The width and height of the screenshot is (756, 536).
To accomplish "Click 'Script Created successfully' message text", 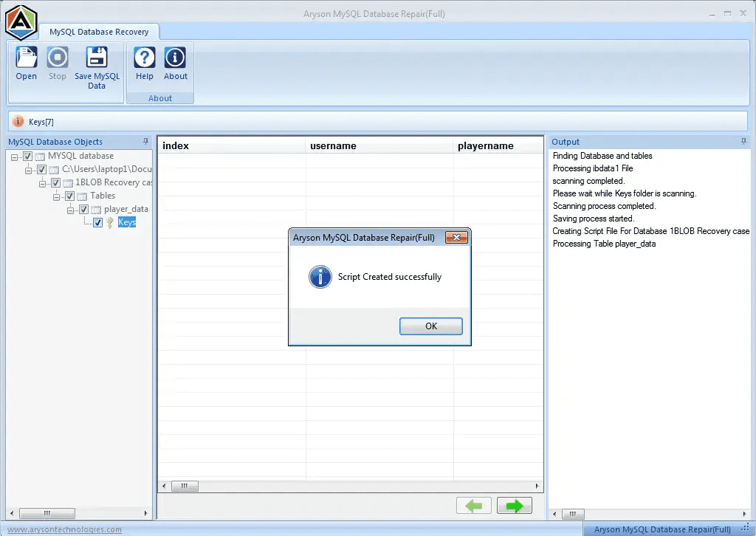I will coord(390,277).
